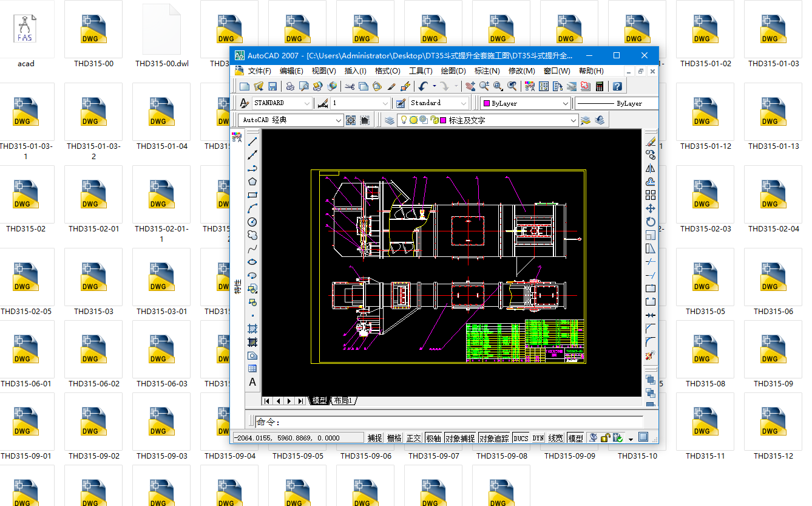Click the Save drawing icon

pyautogui.click(x=272, y=86)
